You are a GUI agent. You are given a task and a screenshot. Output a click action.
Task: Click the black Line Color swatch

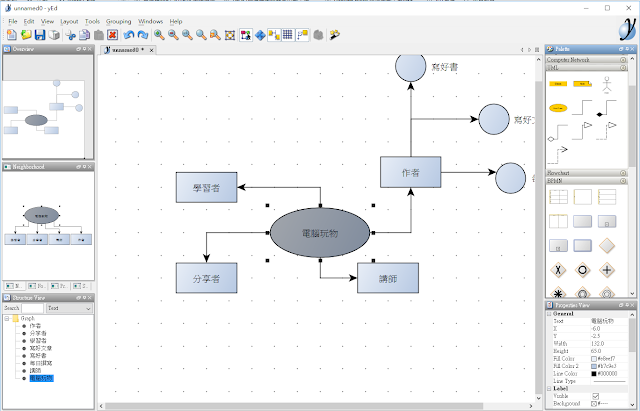click(x=594, y=373)
